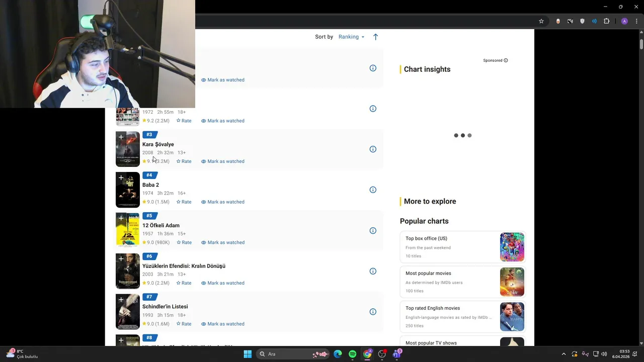Open Microsoft Edge from the taskbar
The width and height of the screenshot is (644, 362).
[x=338, y=354]
